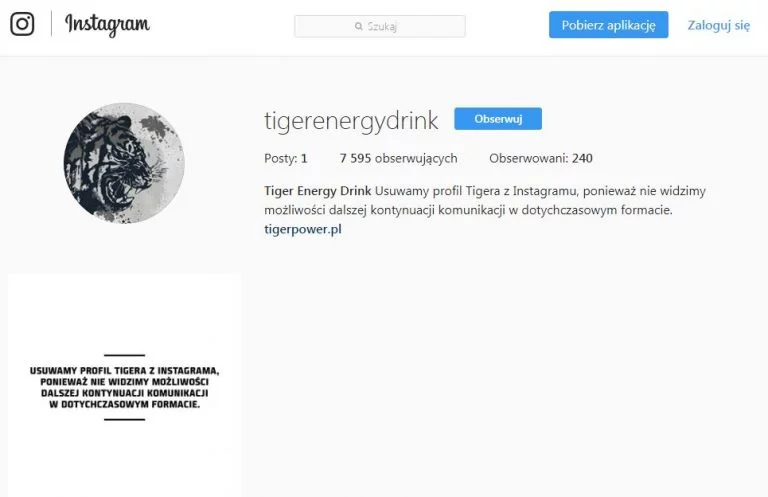Follow the profile with Obserwuj button
Viewport: 768px width, 497px height.
tap(498, 119)
